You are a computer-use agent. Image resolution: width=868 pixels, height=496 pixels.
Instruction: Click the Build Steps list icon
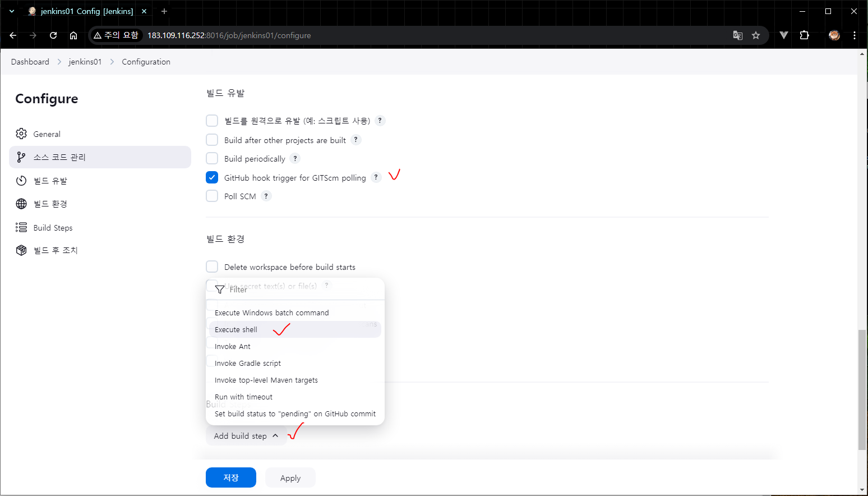point(21,227)
